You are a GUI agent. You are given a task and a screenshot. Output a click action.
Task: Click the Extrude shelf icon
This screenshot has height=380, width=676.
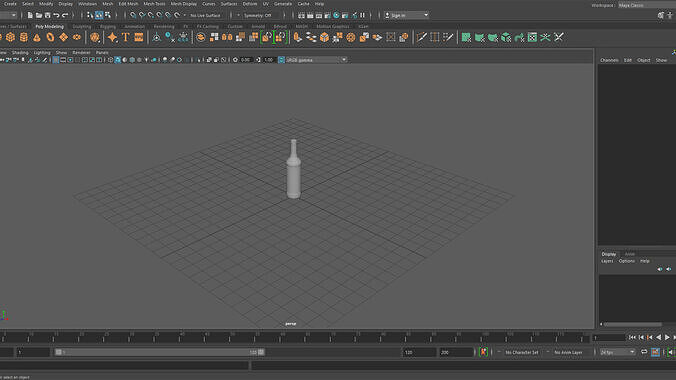point(297,38)
